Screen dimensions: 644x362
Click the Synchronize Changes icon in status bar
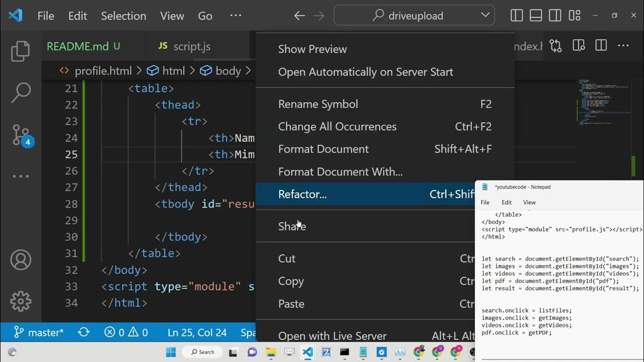point(84,332)
